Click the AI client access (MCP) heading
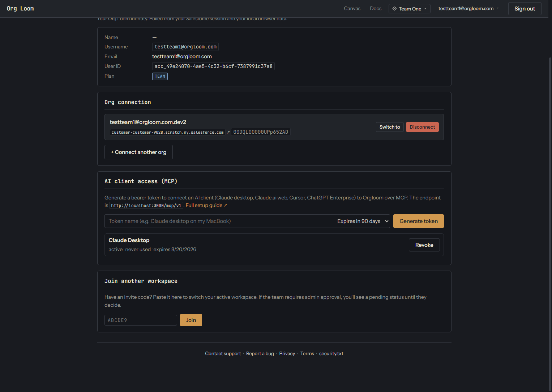552x392 pixels. [x=141, y=181]
